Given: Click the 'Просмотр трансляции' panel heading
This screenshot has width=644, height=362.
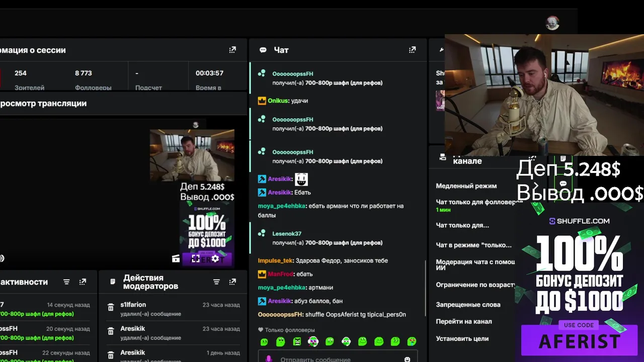Looking at the screenshot, I should [x=43, y=103].
